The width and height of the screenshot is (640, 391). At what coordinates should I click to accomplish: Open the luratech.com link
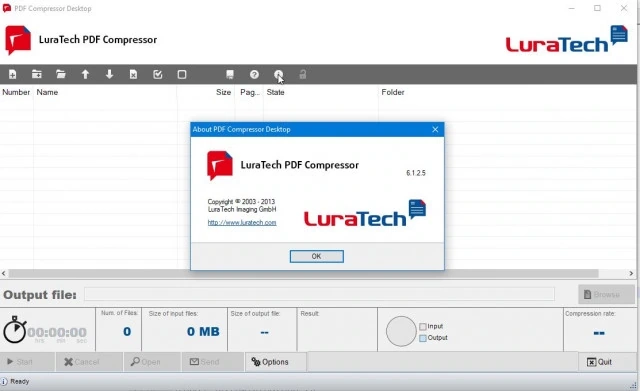tap(242, 222)
